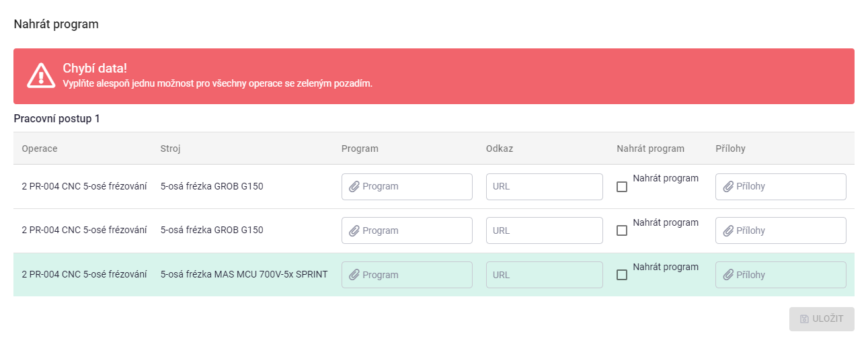Click paperclip icon in second row Přílohy field

coord(728,231)
